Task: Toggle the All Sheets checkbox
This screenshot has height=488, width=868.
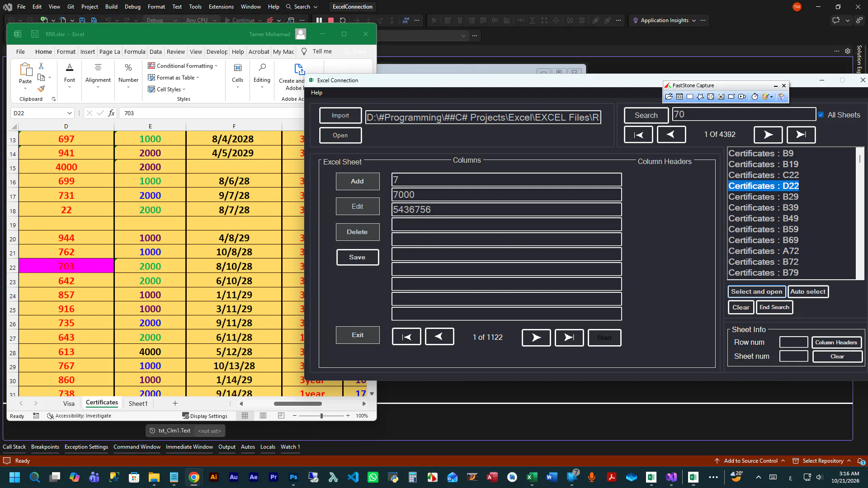Action: click(821, 115)
